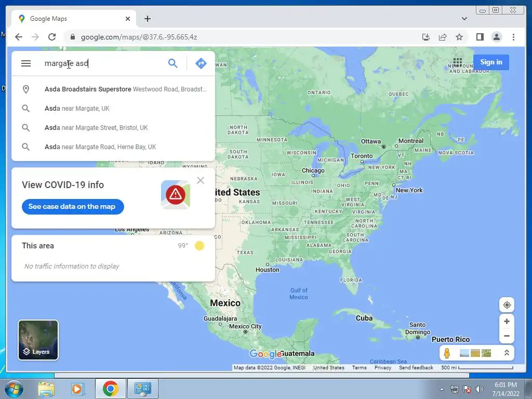Open Windows Explorer from taskbar
The height and width of the screenshot is (399, 532).
(46, 389)
